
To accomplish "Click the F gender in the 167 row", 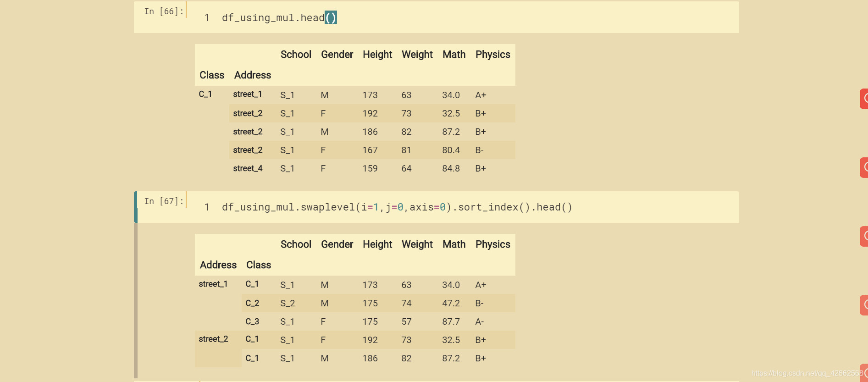I will (x=323, y=150).
